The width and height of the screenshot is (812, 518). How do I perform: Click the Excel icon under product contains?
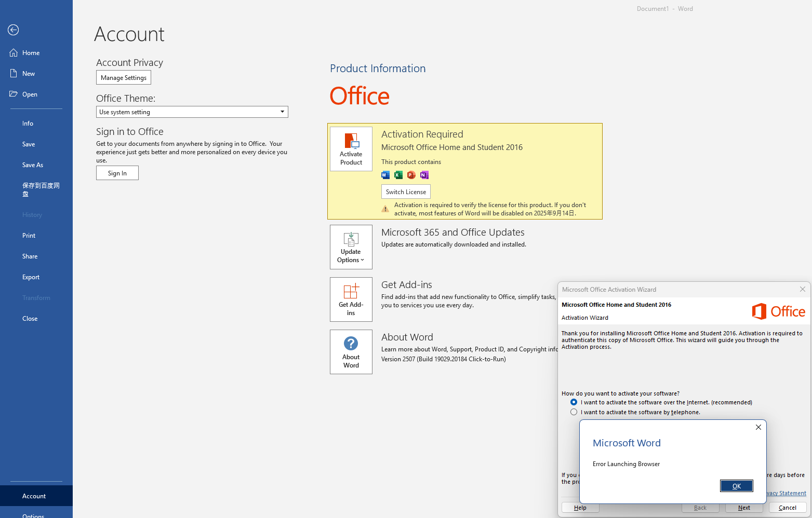[398, 175]
